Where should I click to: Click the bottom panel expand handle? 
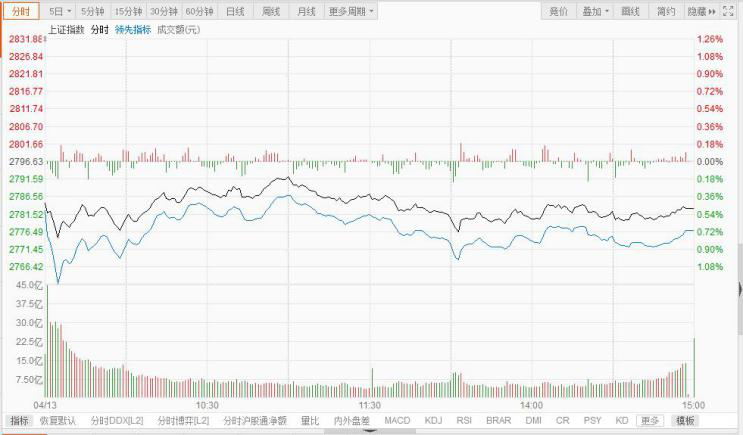coord(370,432)
